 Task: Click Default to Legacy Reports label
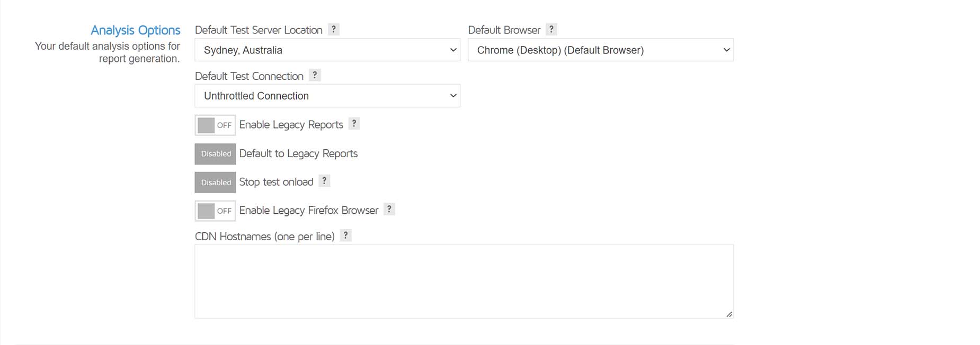click(x=298, y=153)
